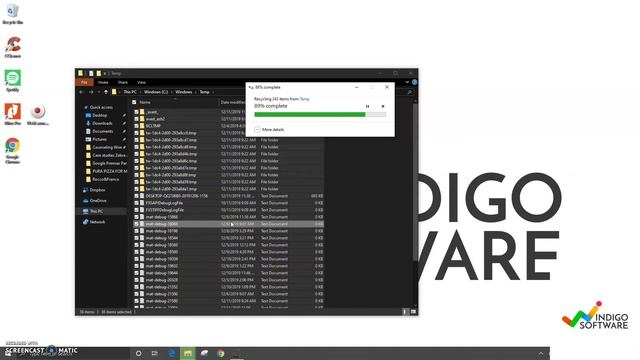This screenshot has width=640, height=360.
Task: Open Desktop in the navigation pane
Action: pyautogui.click(x=99, y=116)
